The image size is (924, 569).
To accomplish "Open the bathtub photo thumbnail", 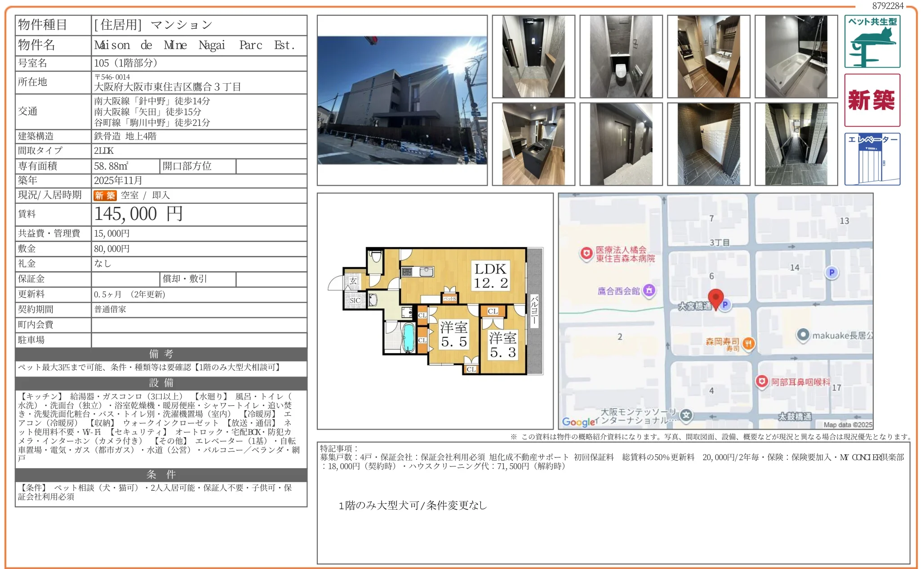I will pyautogui.click(x=796, y=56).
